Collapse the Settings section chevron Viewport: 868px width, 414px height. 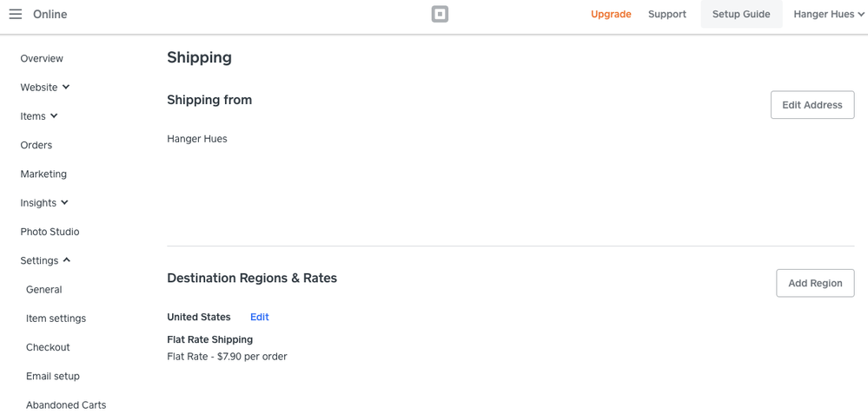pos(66,260)
